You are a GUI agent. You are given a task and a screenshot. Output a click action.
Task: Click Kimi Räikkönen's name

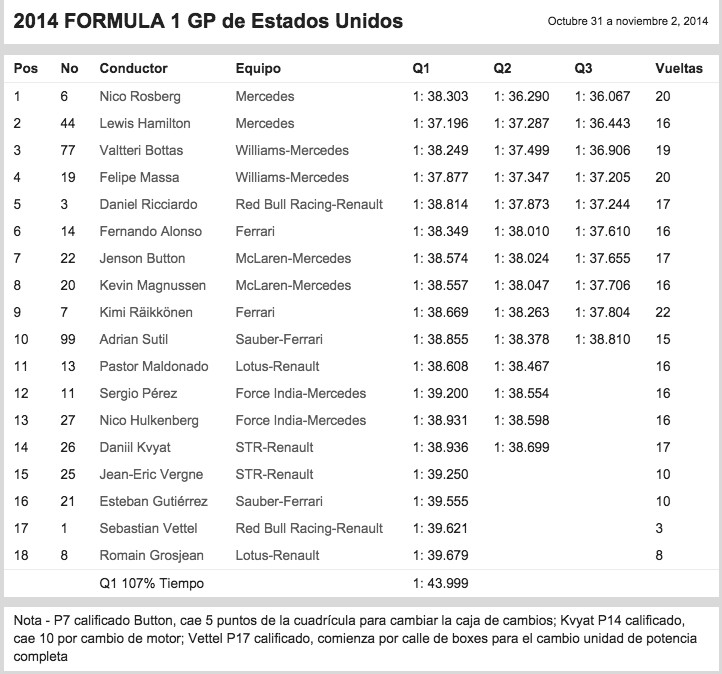tap(146, 313)
